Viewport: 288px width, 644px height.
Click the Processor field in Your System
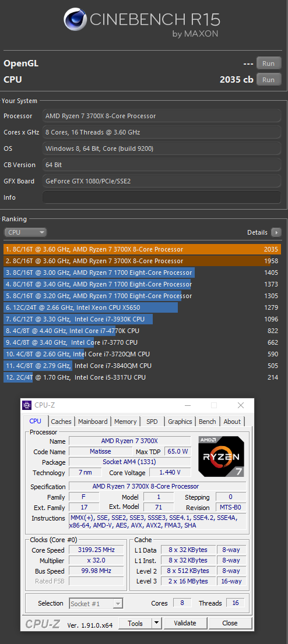tap(162, 116)
